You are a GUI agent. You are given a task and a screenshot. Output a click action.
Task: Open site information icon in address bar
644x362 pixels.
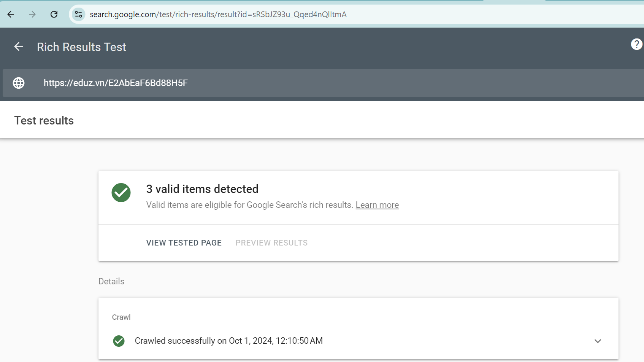78,14
